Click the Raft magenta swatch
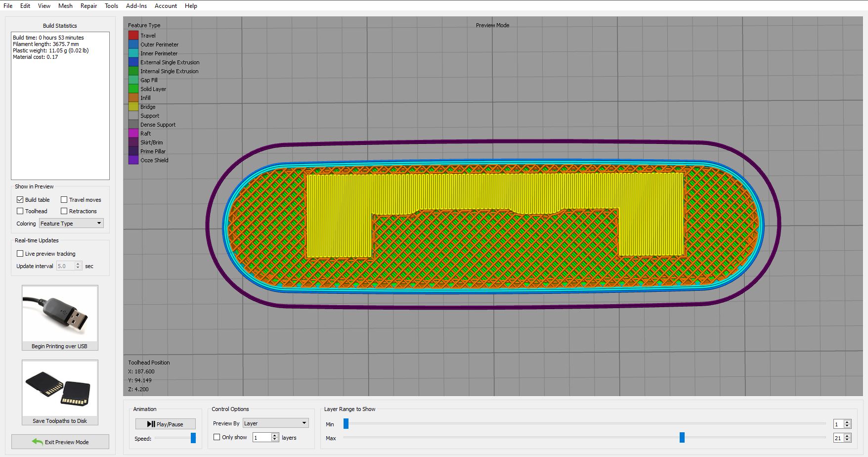 point(133,134)
